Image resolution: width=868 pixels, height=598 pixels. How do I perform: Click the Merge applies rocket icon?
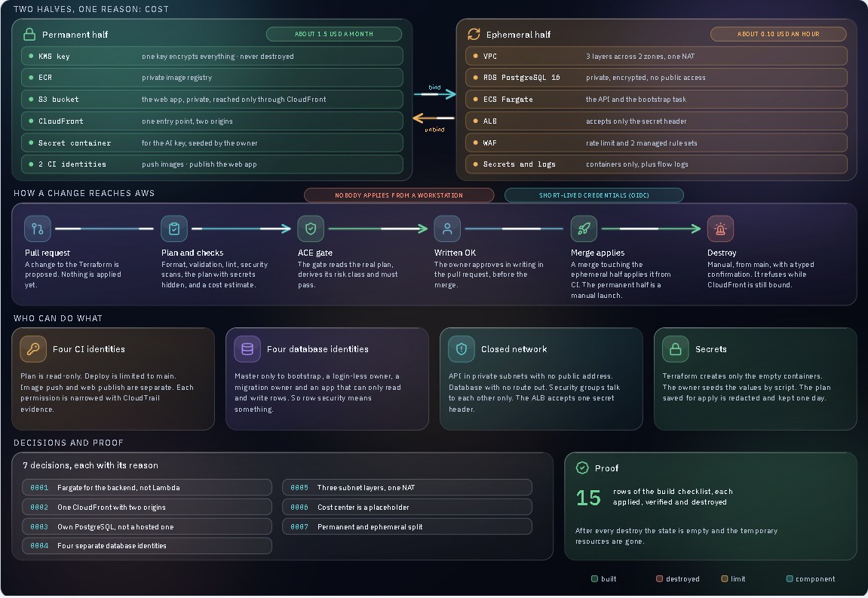584,228
